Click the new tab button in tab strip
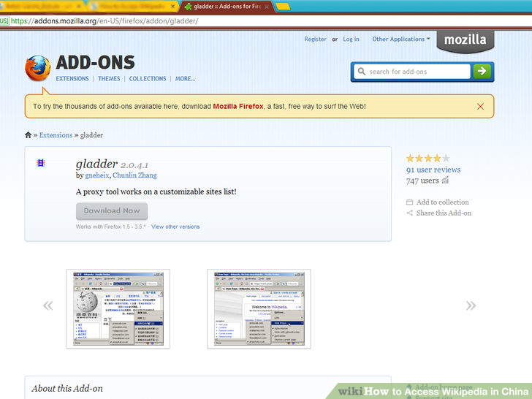532x399 pixels. [x=283, y=7]
